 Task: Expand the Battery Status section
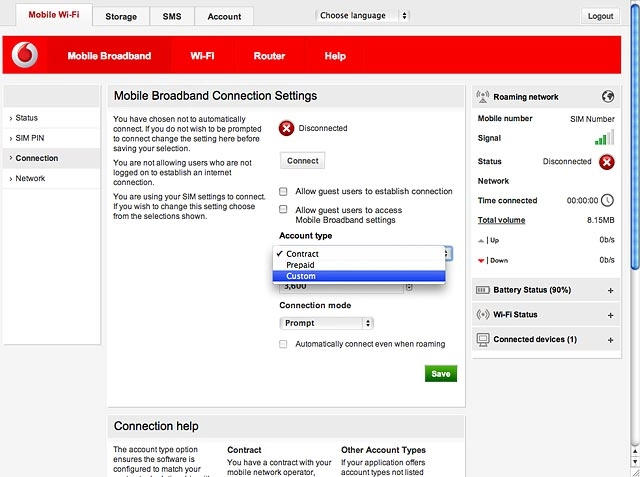click(611, 291)
